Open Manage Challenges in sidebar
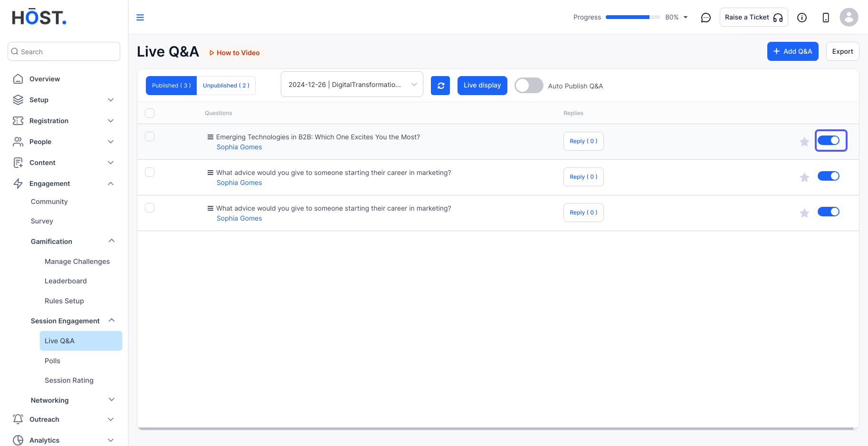The width and height of the screenshot is (868, 446). (77, 262)
